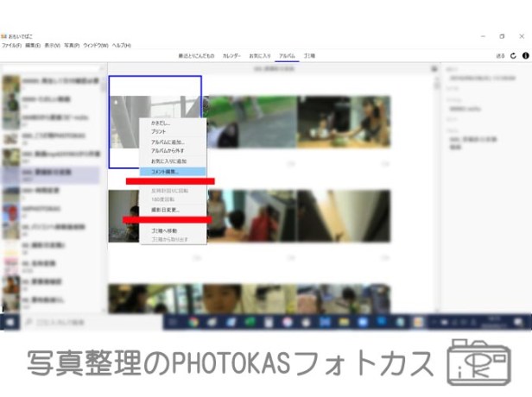Viewport: 532px width, 397px height.
Task: Open the ファイル(F) menu
Action: pos(12,45)
